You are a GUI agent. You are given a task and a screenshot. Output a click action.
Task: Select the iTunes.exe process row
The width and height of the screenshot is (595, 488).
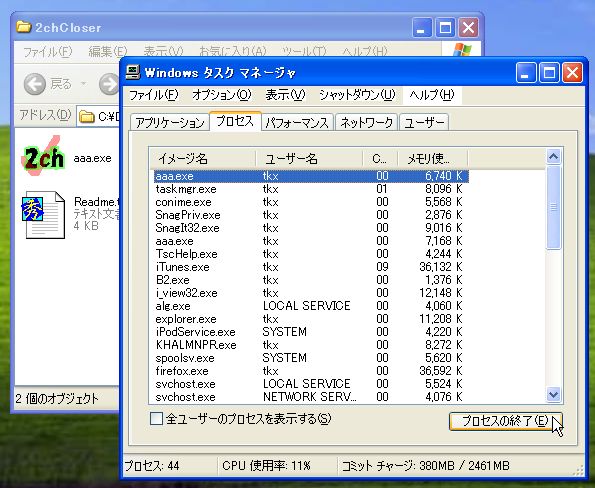(311, 267)
